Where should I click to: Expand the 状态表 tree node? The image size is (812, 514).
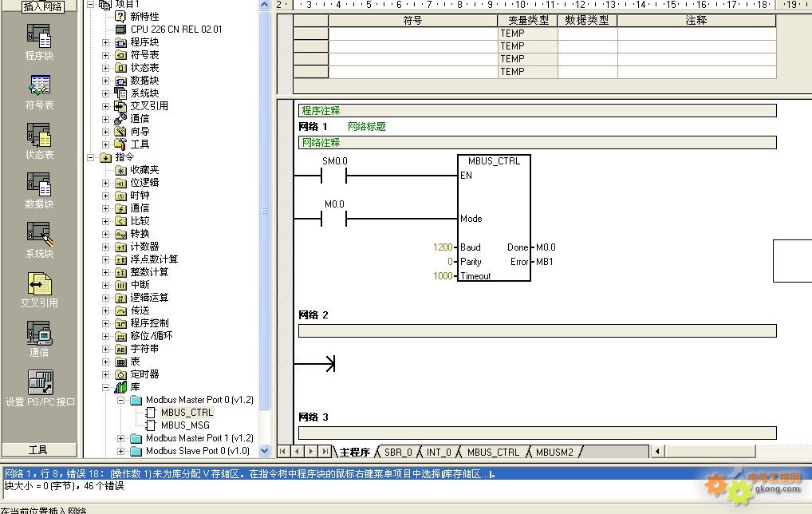click(x=105, y=68)
